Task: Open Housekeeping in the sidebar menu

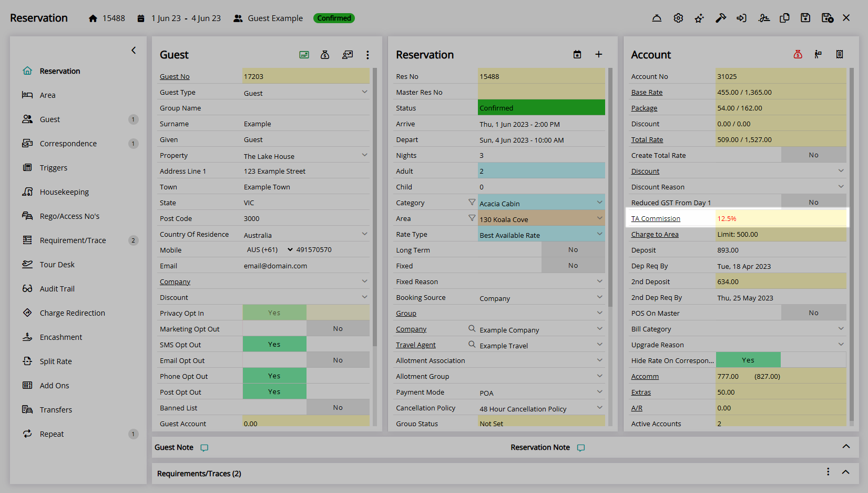Action: click(x=64, y=192)
